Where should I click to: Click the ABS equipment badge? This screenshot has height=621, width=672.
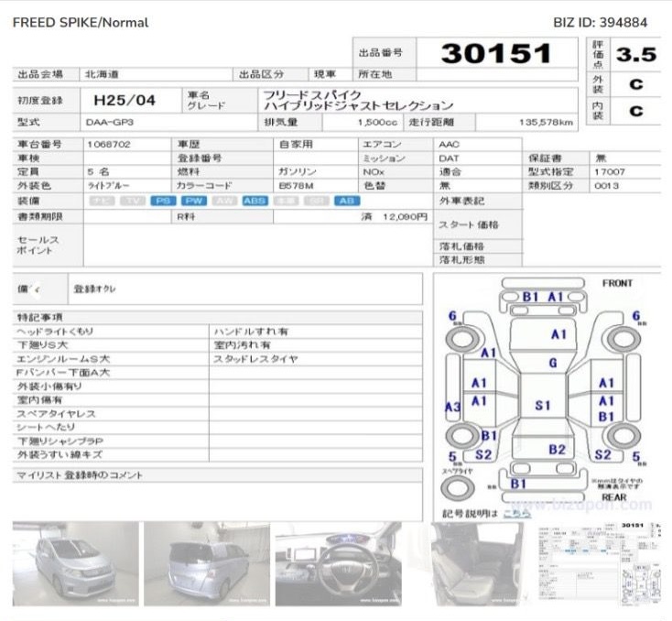(254, 201)
